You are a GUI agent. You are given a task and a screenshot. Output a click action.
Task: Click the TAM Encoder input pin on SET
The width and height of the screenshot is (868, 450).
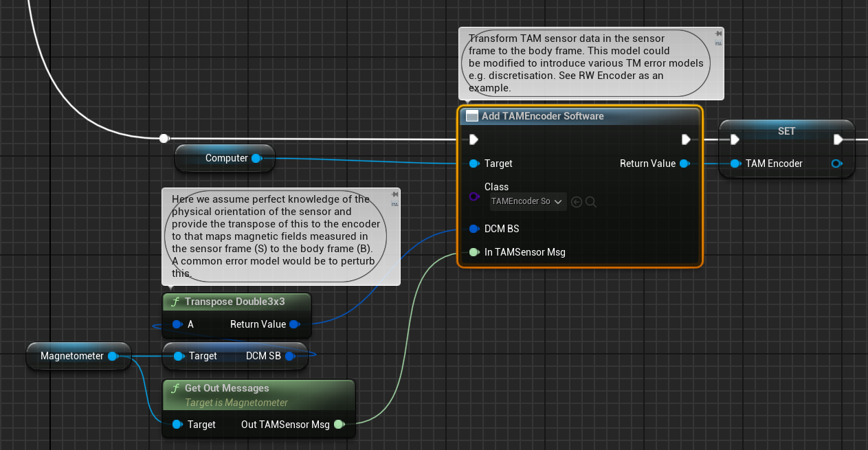[x=735, y=164]
